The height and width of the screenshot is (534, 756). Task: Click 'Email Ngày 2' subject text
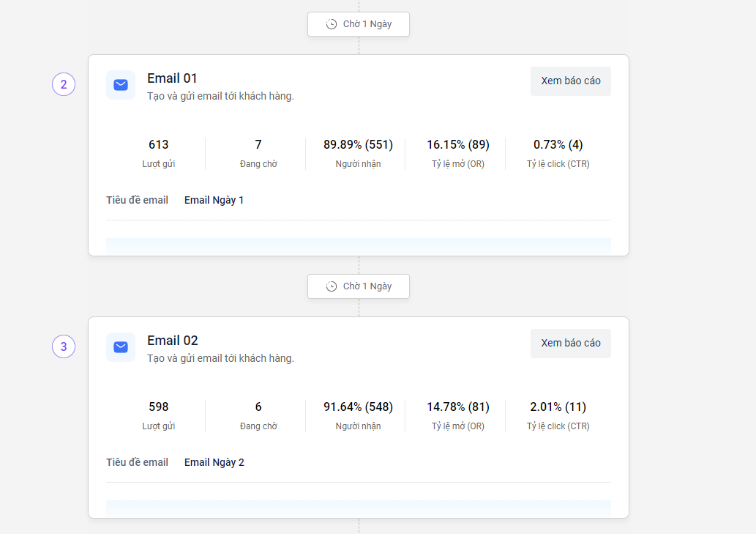(214, 462)
